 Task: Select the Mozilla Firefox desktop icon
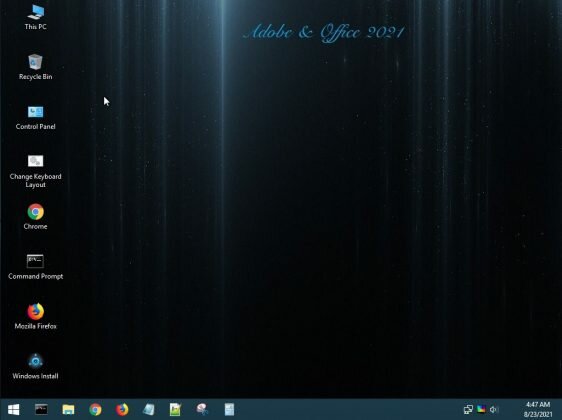(x=35, y=316)
